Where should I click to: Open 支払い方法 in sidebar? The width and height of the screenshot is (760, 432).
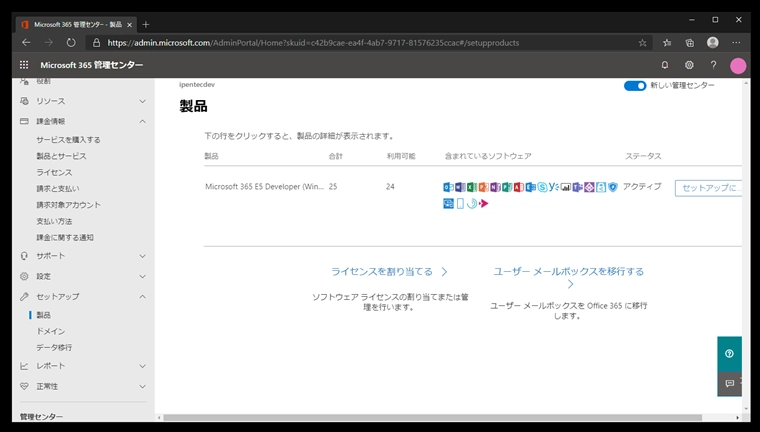(x=54, y=221)
